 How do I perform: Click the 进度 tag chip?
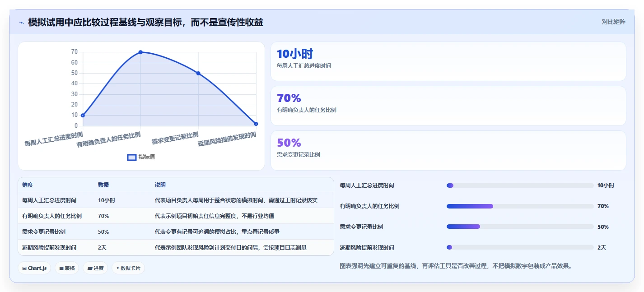click(x=95, y=268)
